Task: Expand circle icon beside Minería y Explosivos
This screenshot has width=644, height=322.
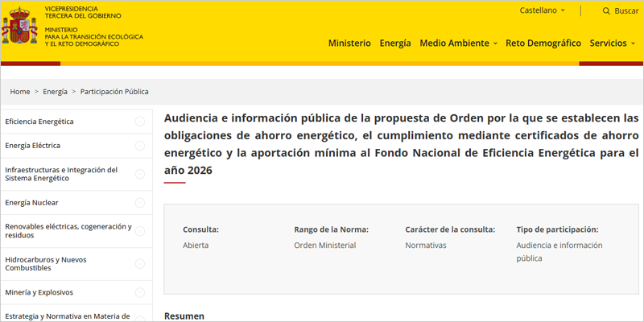Action: click(140, 292)
